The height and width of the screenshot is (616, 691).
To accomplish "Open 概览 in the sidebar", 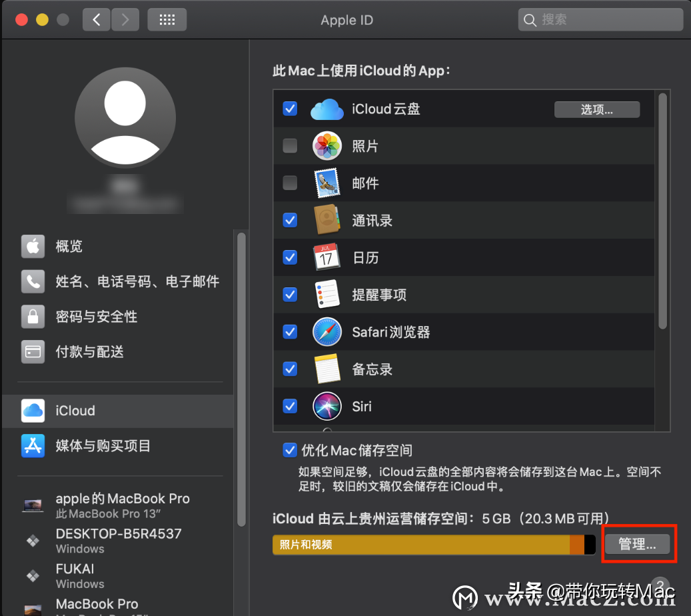I will 119,246.
